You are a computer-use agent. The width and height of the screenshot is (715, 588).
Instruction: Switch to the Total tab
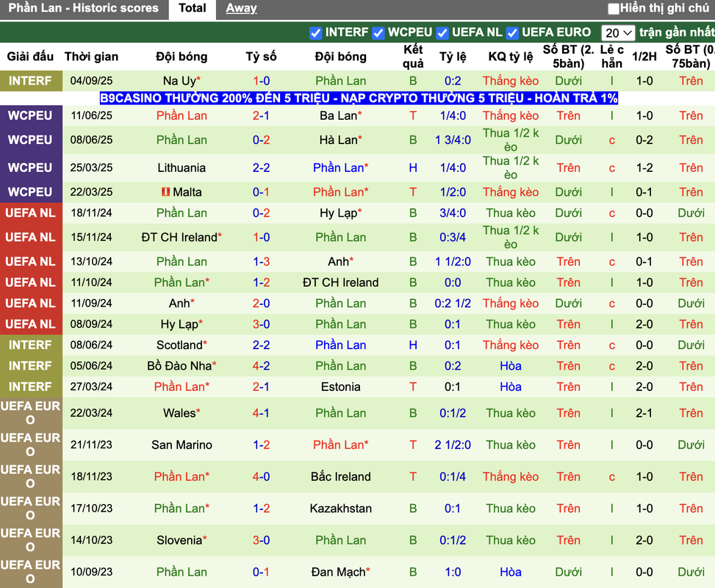192,8
